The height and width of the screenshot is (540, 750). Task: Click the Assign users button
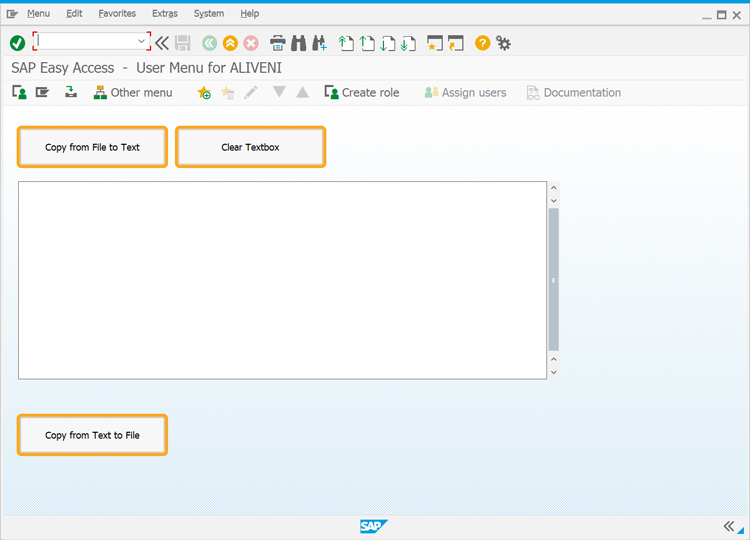point(465,92)
